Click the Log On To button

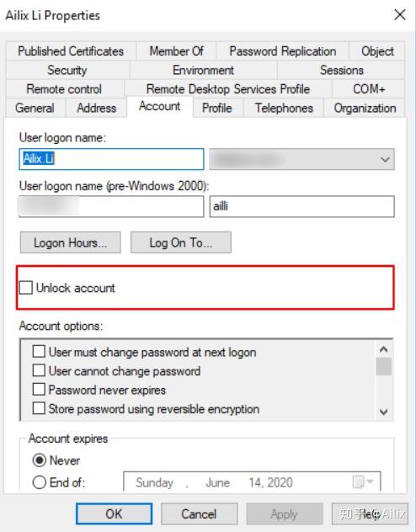pos(181,242)
